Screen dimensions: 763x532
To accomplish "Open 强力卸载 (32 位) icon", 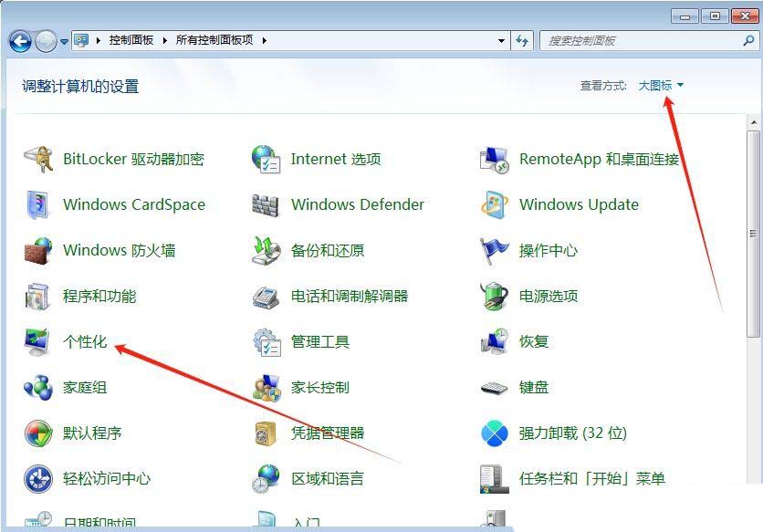I will coord(494,433).
